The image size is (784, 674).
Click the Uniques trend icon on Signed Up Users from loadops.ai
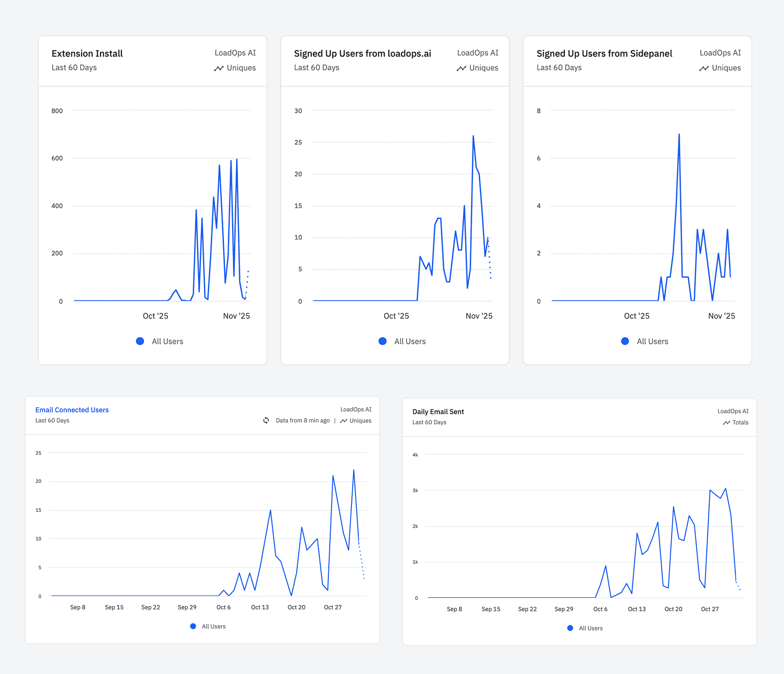[461, 69]
